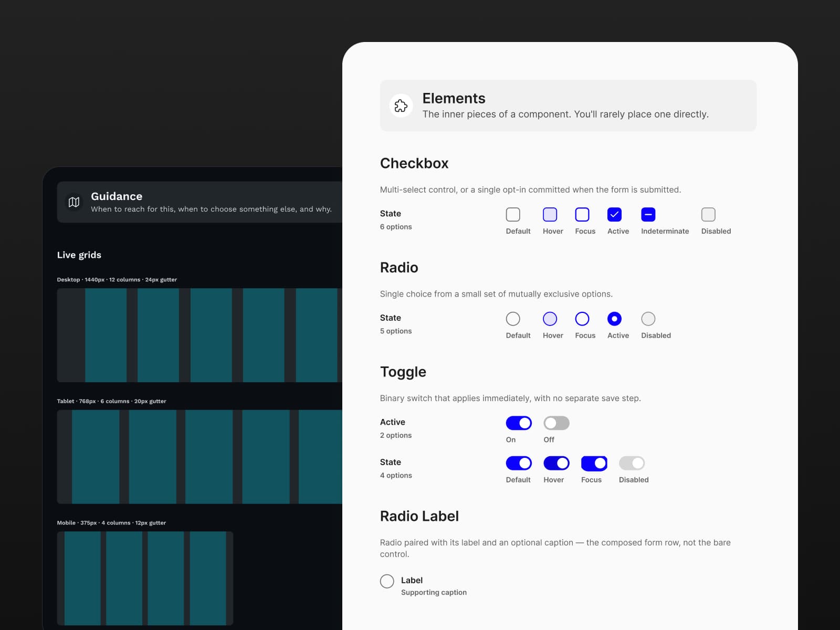Image resolution: width=840 pixels, height=630 pixels.
Task: Click the map icon beside Guidance
Action: coord(74,202)
